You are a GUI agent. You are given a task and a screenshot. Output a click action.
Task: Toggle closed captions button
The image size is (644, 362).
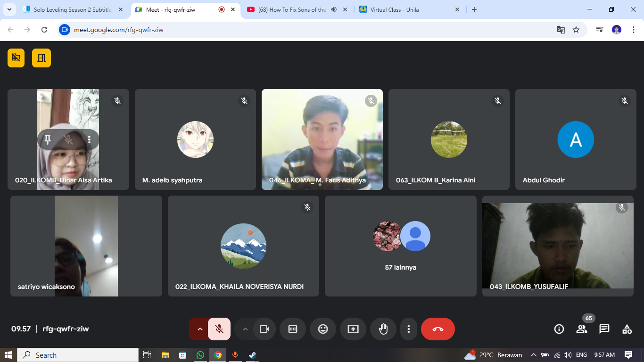pos(293,329)
